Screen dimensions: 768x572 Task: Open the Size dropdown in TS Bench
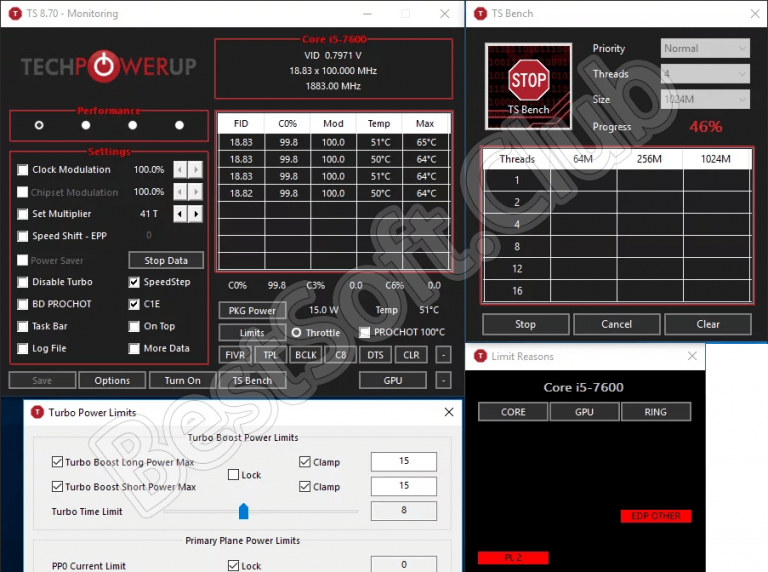pyautogui.click(x=705, y=99)
